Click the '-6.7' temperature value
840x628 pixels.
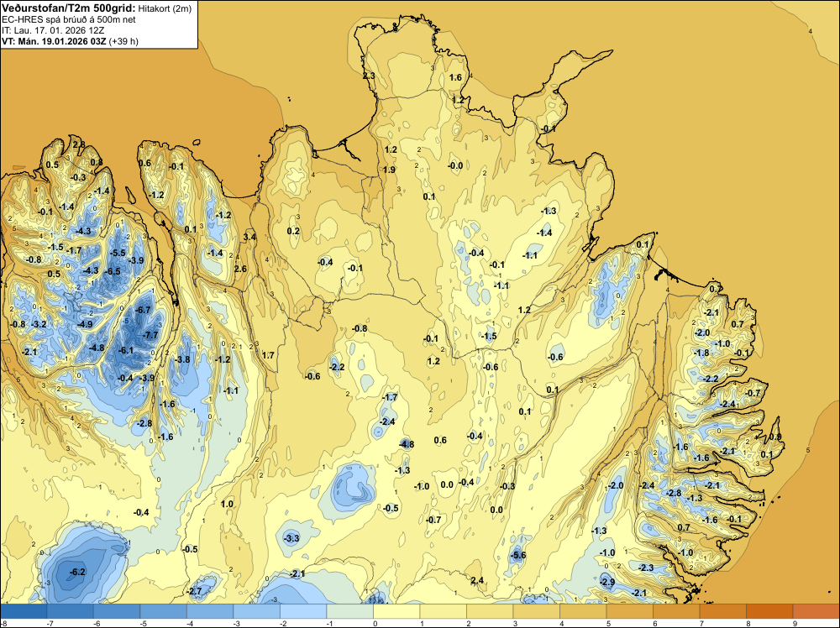pos(143,310)
